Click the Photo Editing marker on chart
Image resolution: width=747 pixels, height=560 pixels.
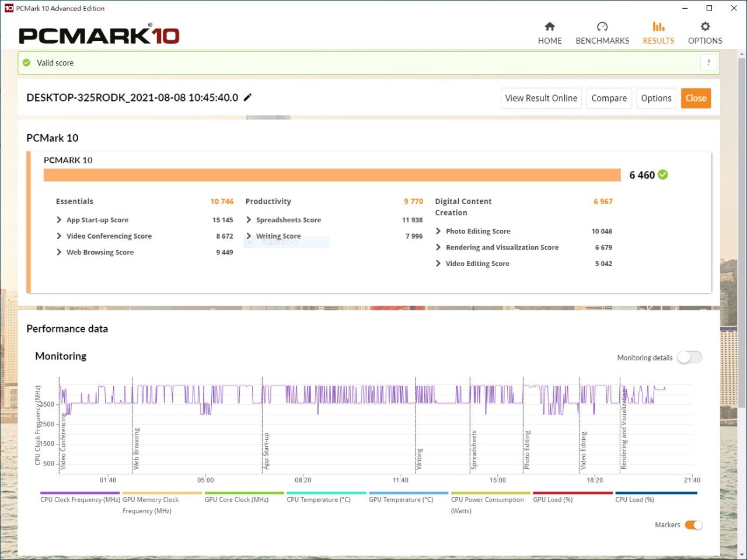[x=527, y=450]
